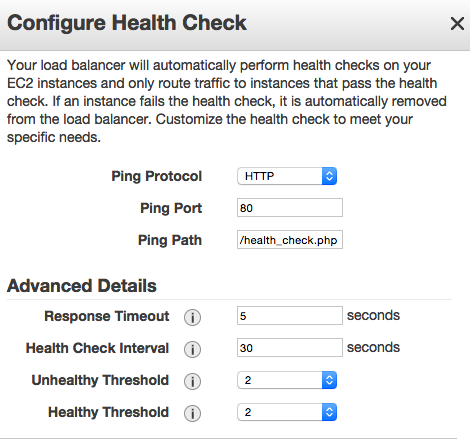The width and height of the screenshot is (470, 447).
Task: Open the Ping Protocol HTTP dropdown
Action: click(x=287, y=176)
